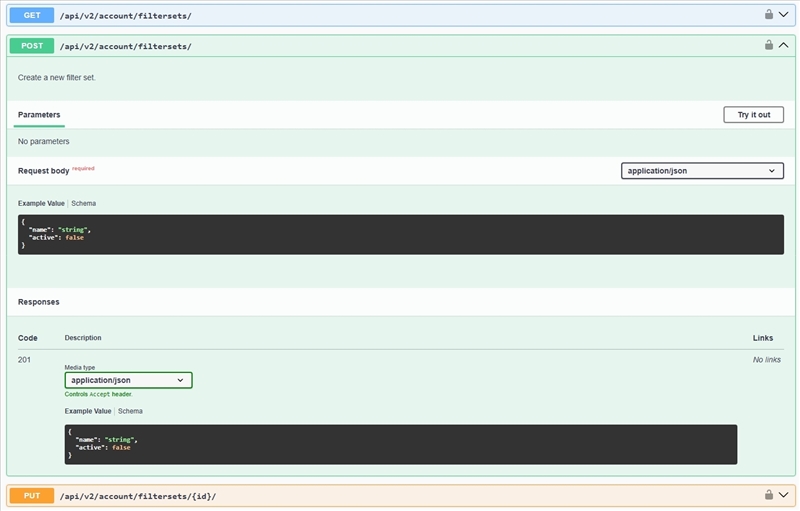Open the response Media type dropdown
This screenshot has height=511, width=800.
[128, 380]
